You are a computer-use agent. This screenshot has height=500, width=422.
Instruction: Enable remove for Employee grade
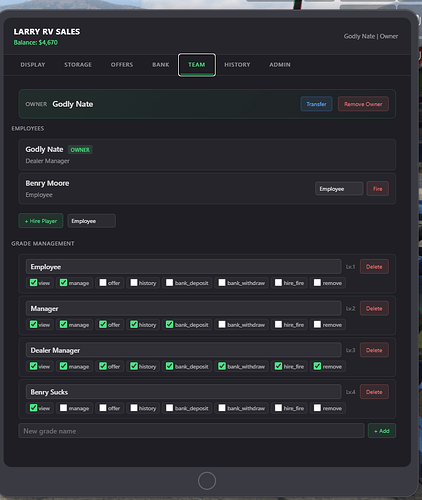pos(317,283)
